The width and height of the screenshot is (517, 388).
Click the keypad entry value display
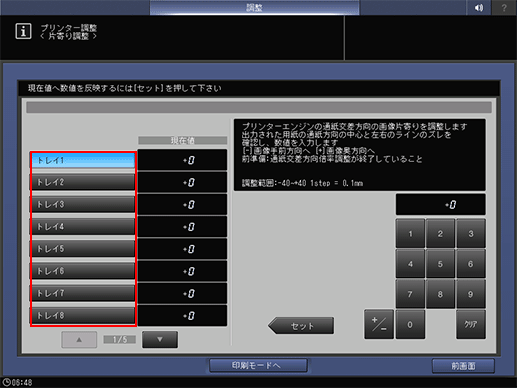(440, 205)
